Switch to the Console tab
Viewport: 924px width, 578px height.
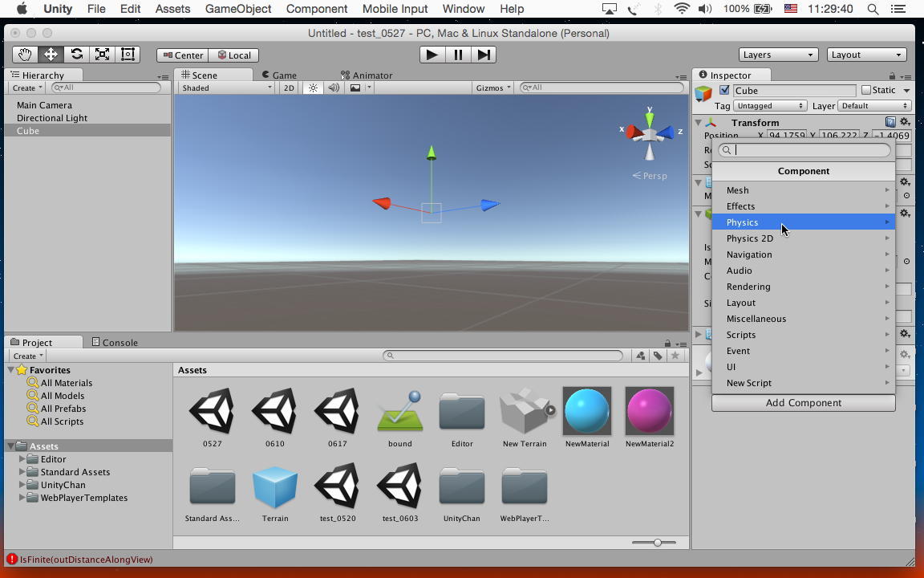point(115,343)
